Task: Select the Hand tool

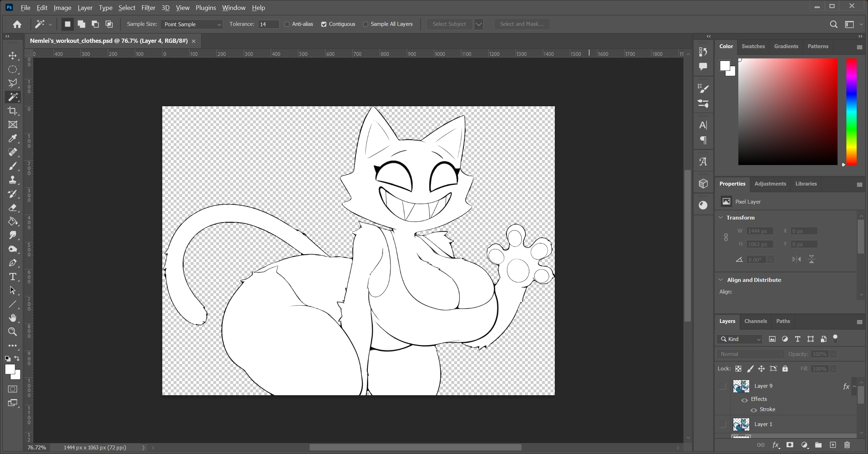Action: pyautogui.click(x=13, y=318)
